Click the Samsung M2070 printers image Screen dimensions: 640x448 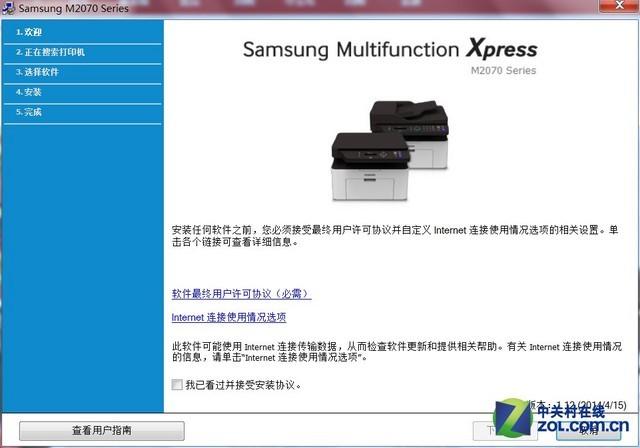390,151
